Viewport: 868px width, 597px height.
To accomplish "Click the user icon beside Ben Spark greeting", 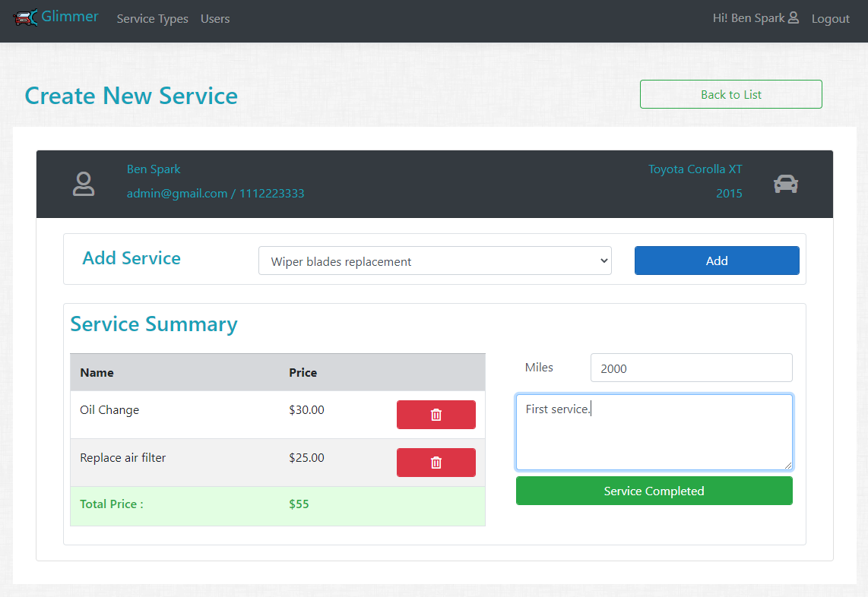I will [794, 17].
